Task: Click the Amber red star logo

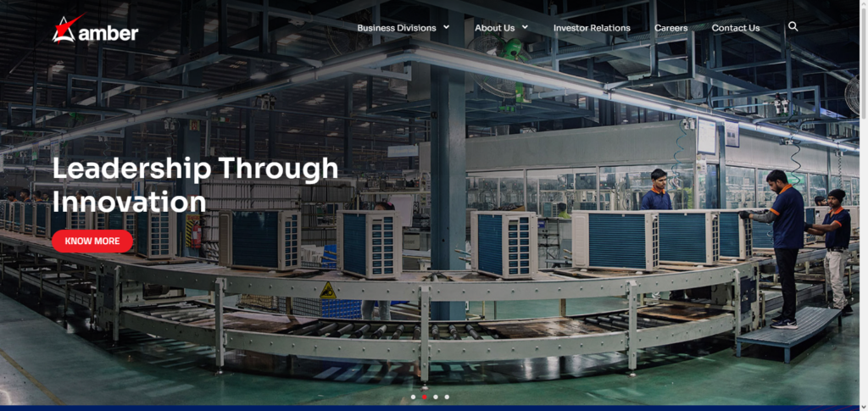Action: (x=64, y=30)
